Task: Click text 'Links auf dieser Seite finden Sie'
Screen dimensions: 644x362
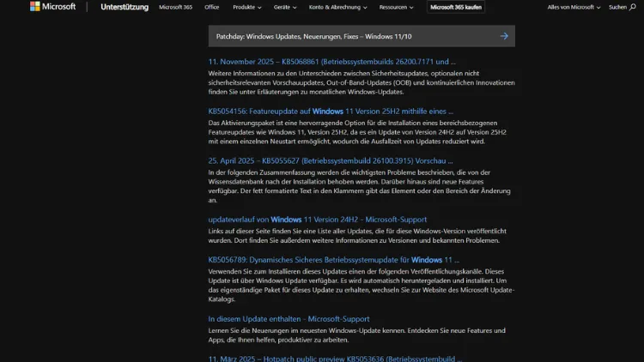Action: [x=259, y=231]
